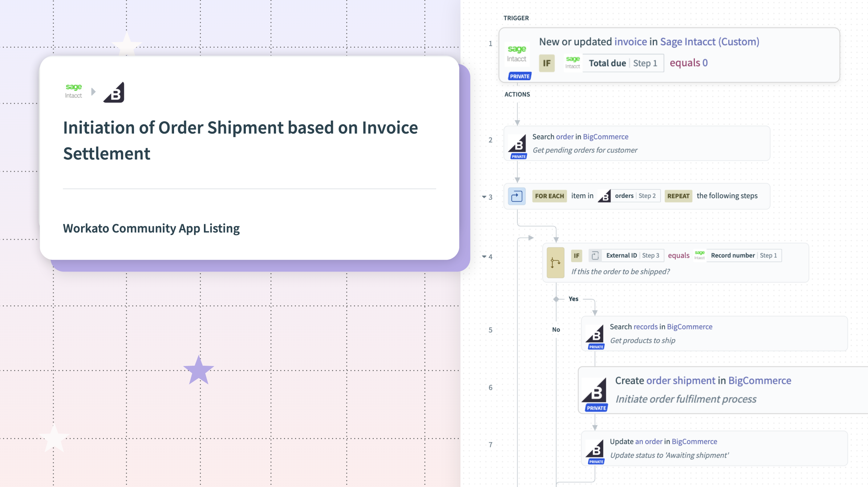The height and width of the screenshot is (487, 868).
Task: Click the PRIVATE badge on trigger step
Action: (x=520, y=76)
